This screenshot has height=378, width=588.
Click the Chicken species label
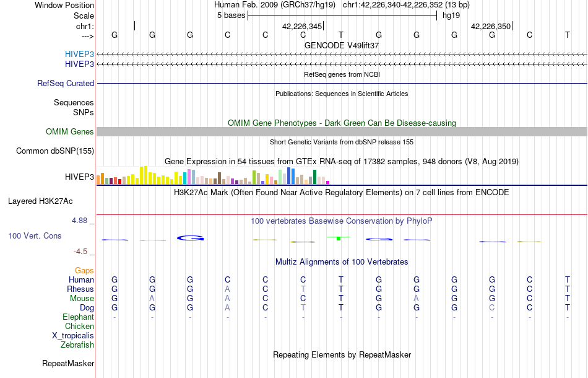[x=79, y=327]
